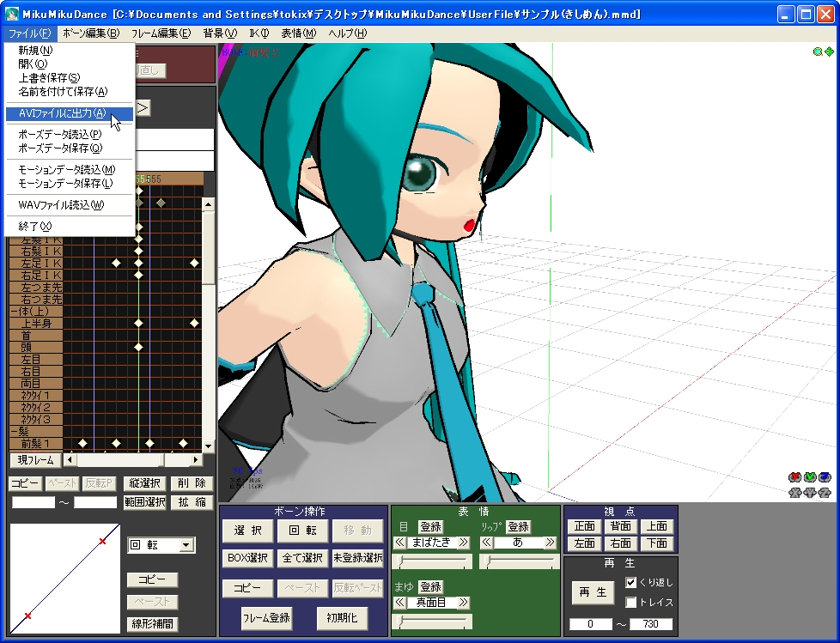Click the 全て選択 button
This screenshot has height=643, width=840.
(x=302, y=558)
